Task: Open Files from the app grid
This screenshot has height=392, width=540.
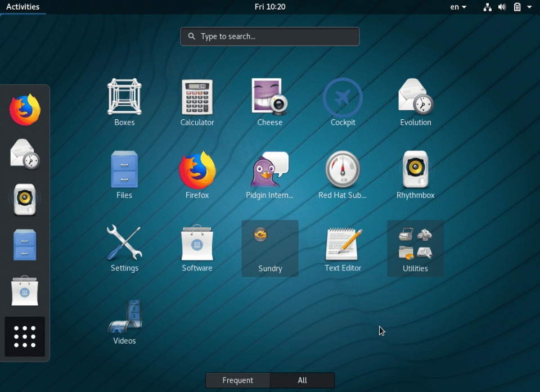Action: [x=124, y=175]
